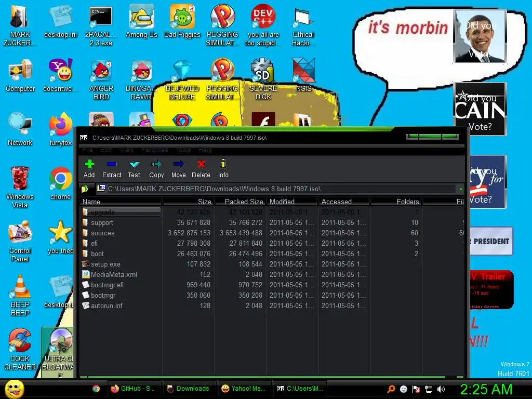The image size is (532, 399).
Task: Select the Windows Vista recycle bin icon
Action: [20, 188]
